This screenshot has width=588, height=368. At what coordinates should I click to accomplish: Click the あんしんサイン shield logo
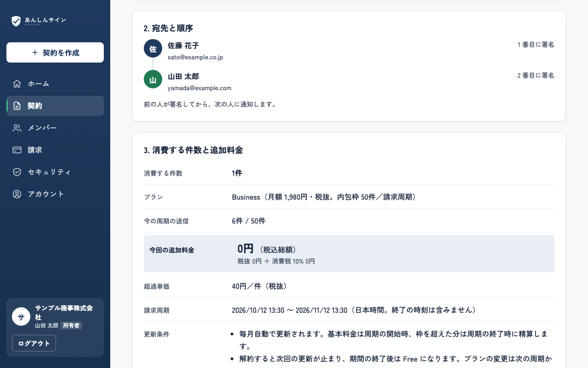pos(16,21)
